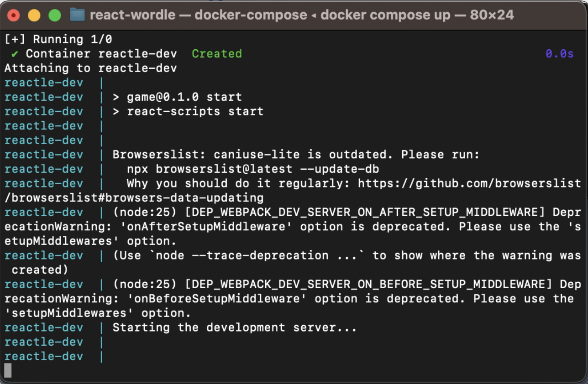Click the "0.0s" elapsed time indicator
The width and height of the screenshot is (588, 384).
[x=559, y=54]
